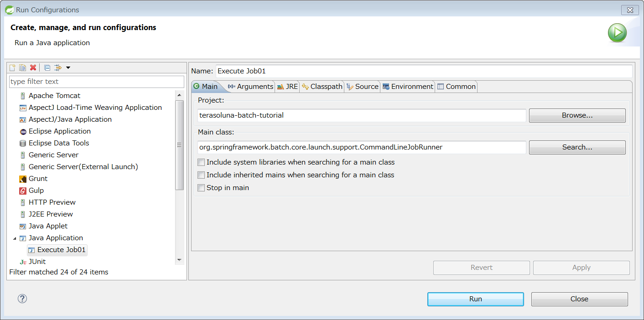Switch to the Main tab
The image size is (644, 320).
point(206,87)
